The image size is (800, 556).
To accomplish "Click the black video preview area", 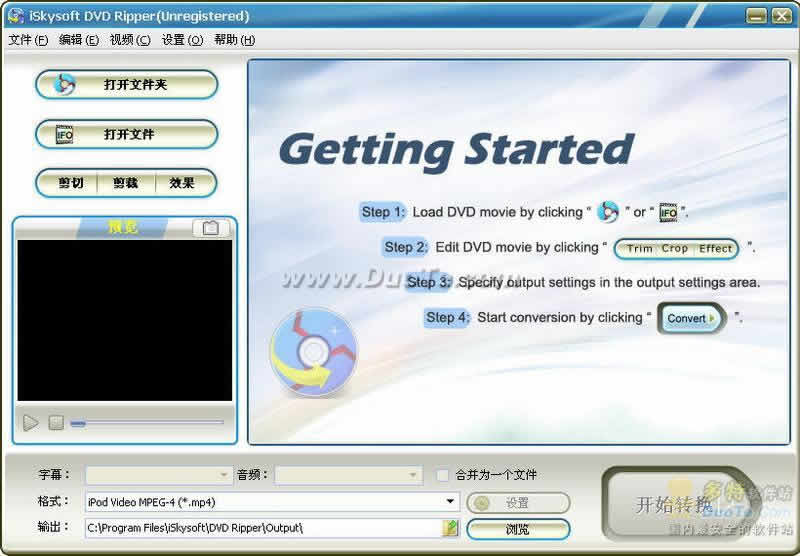I will (x=124, y=320).
